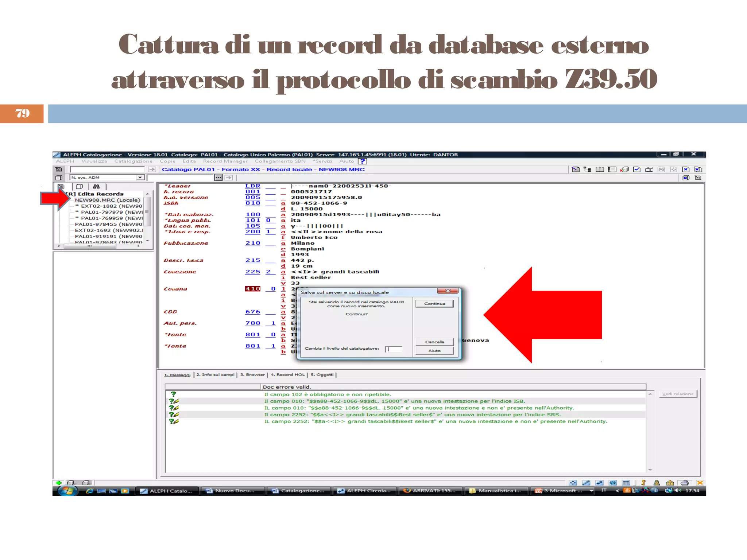Close all records with the double-page X icon
Screen dimensions: 747x560
[698, 169]
